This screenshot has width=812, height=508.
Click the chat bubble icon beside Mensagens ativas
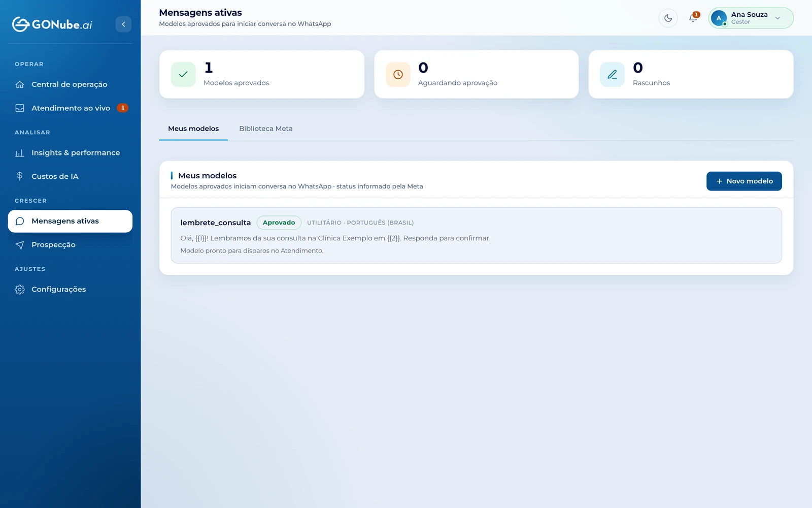(20, 221)
